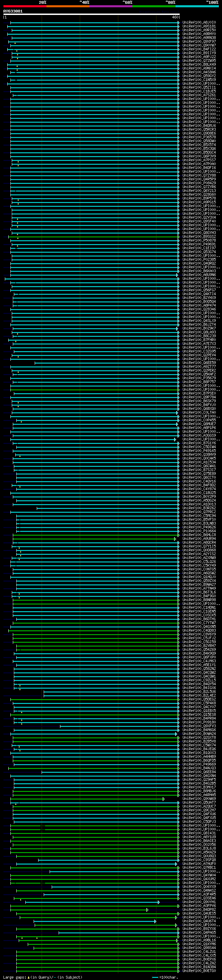Viewport: 222px width, 980px height.
Task: Click green alignment bar for UniRef100_B6HLC8
Action: tap(96, 535)
